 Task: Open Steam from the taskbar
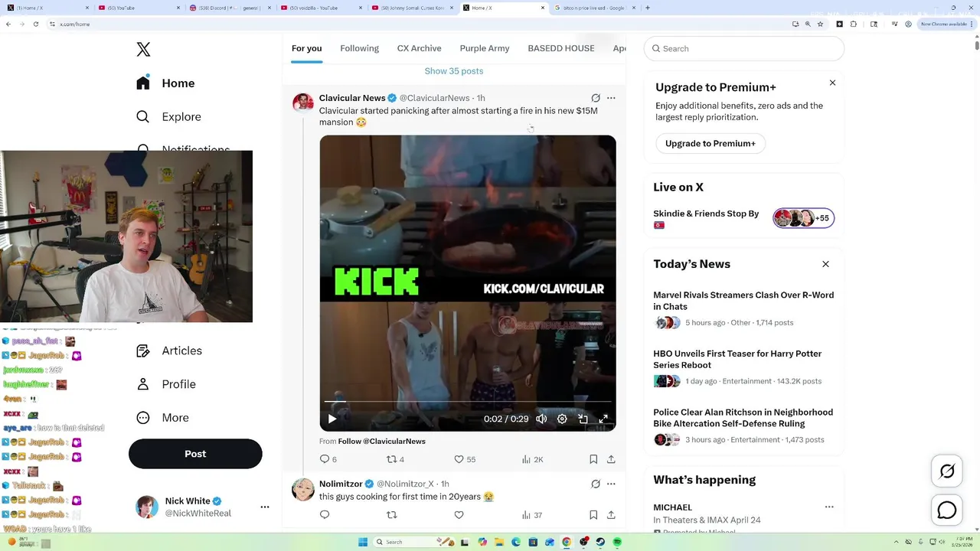(x=600, y=542)
